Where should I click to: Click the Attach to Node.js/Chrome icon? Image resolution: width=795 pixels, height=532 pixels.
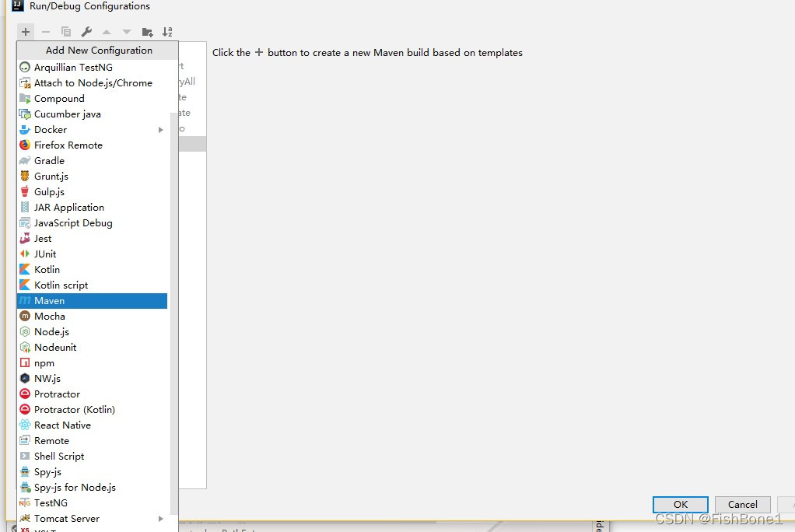(x=25, y=82)
